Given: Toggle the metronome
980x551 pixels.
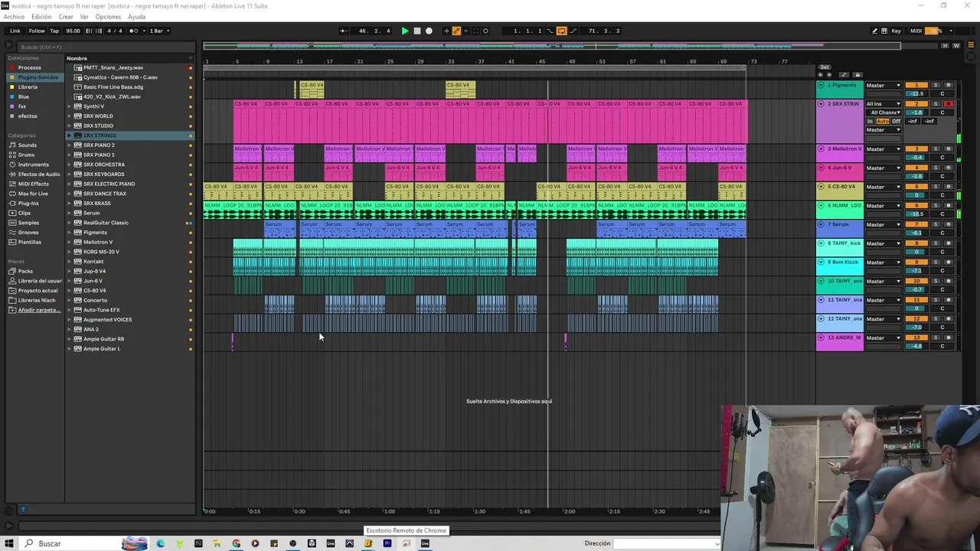Looking at the screenshot, I should [133, 31].
